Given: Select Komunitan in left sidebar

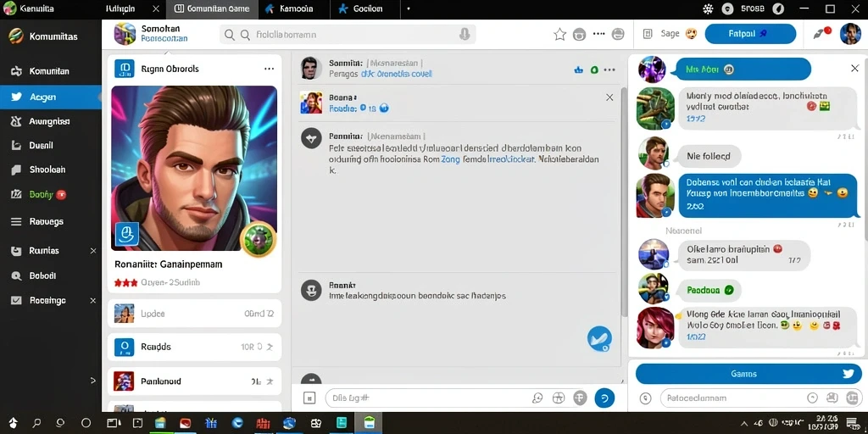Looking at the screenshot, I should click(50, 71).
